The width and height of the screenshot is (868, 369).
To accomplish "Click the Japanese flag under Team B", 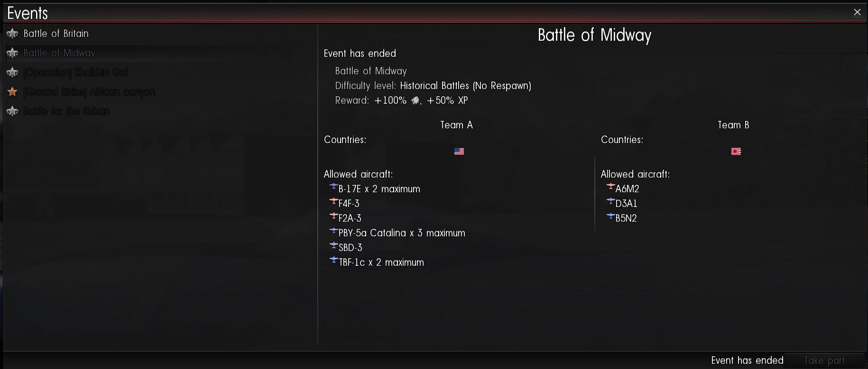I will (736, 152).
